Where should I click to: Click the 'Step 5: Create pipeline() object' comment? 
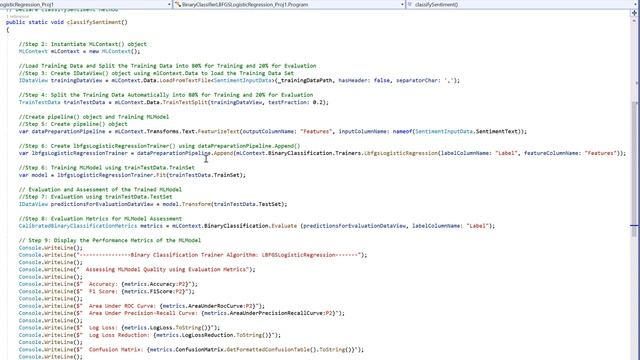[73, 124]
